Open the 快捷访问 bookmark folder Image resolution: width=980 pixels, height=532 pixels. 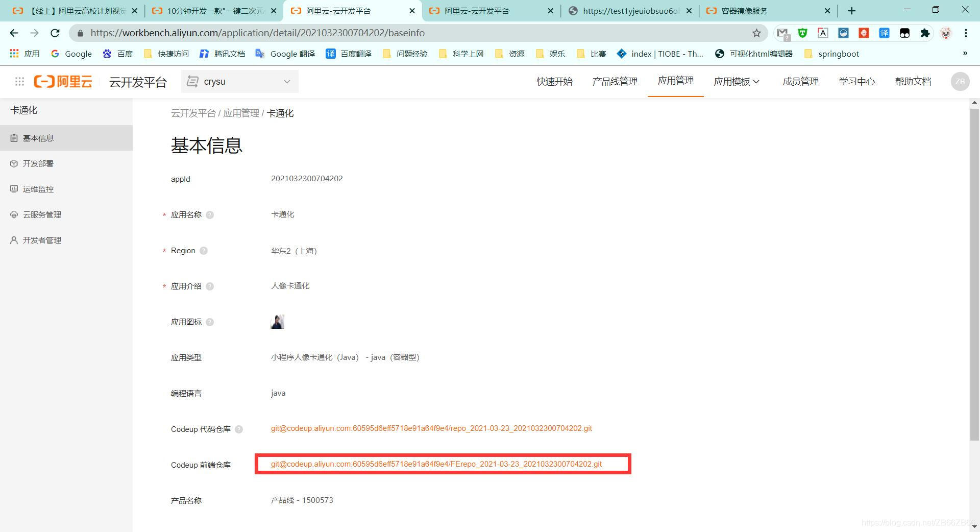(166, 54)
